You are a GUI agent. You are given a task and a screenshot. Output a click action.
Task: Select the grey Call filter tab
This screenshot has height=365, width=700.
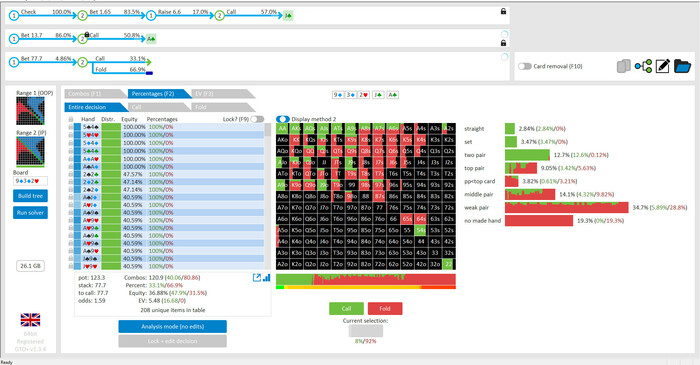(159, 107)
